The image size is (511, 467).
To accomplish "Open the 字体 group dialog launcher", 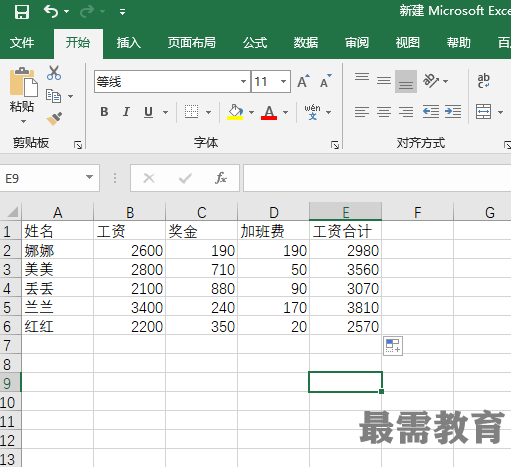I will (335, 145).
